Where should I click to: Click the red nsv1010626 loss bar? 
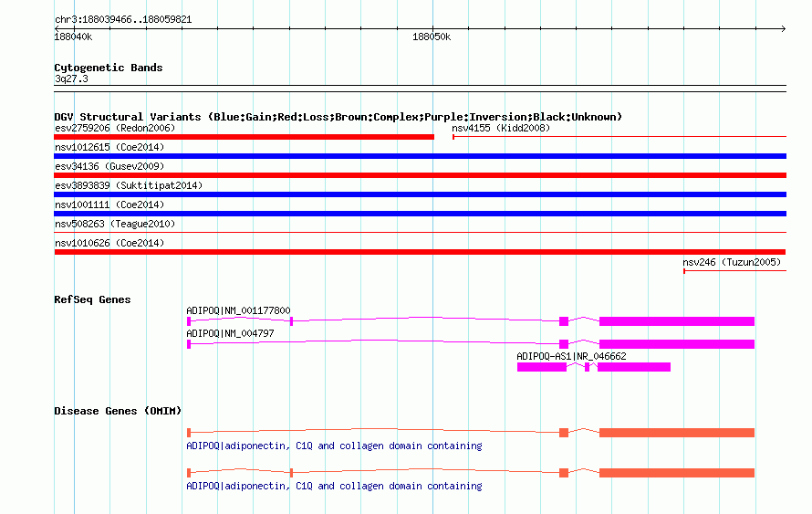(x=420, y=252)
